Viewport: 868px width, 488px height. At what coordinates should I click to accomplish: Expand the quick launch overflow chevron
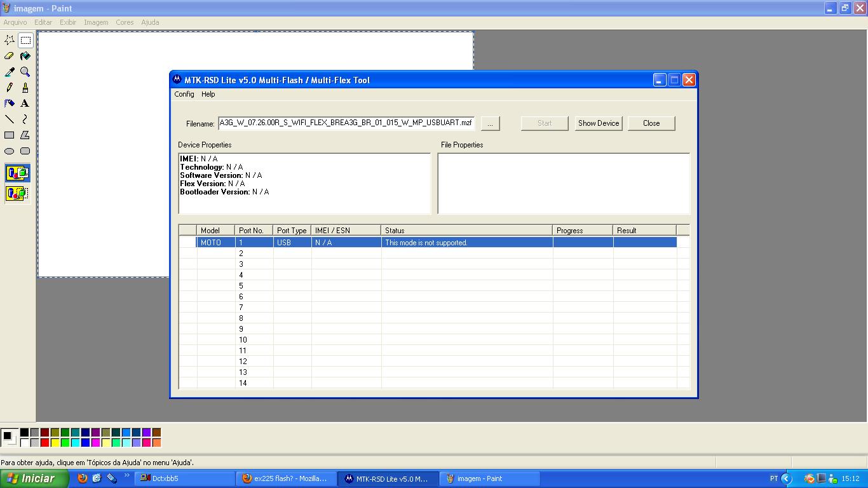[x=126, y=476]
